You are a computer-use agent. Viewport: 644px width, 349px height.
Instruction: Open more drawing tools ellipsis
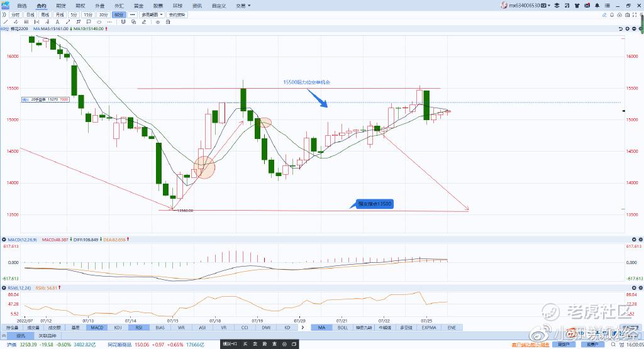[x=109, y=22]
